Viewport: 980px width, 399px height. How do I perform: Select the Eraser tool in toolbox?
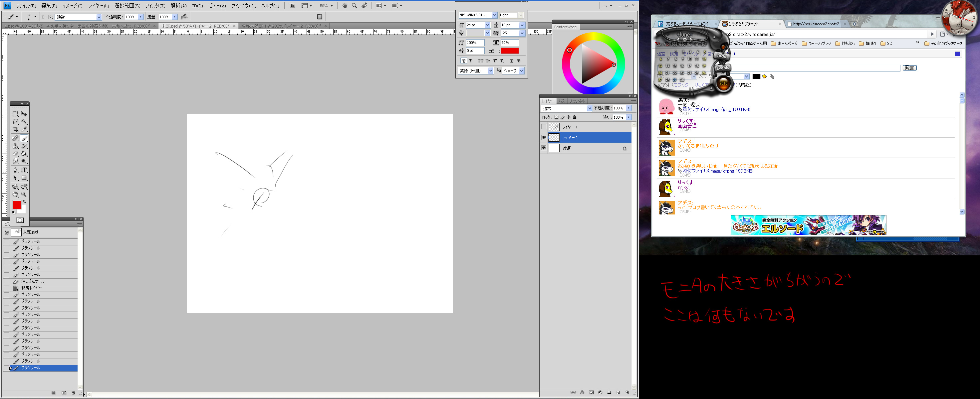click(15, 154)
